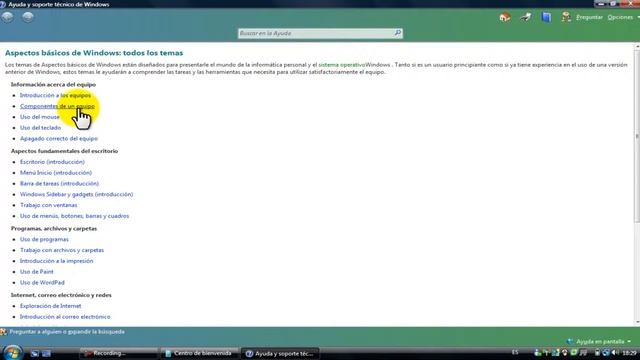640x360 pixels.
Task: Click the Switch between windows quick launch icon
Action: pyautogui.click(x=46, y=353)
